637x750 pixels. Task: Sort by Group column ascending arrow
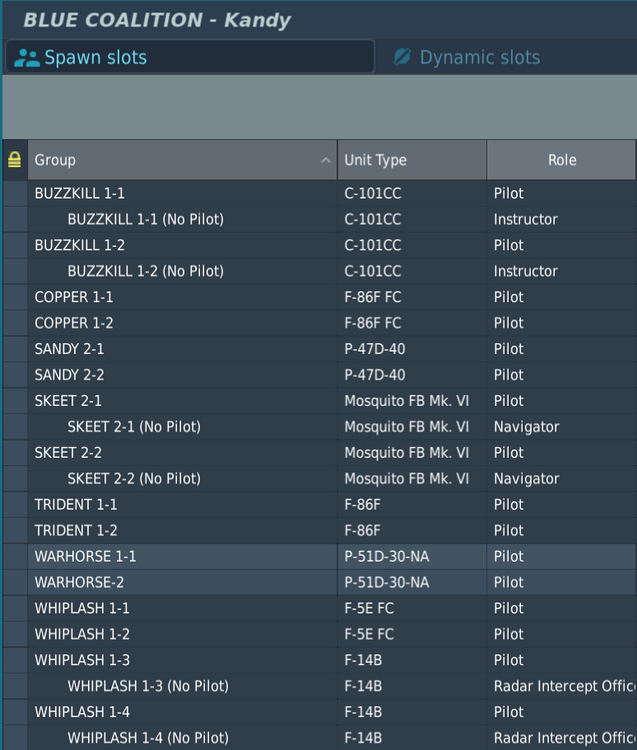tap(326, 160)
